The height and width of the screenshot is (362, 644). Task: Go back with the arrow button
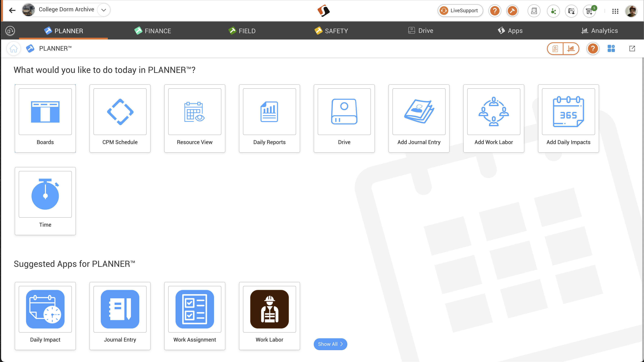[12, 10]
